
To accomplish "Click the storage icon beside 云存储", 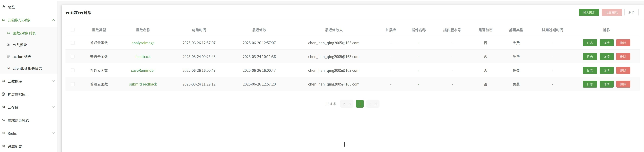I will 3,107.
